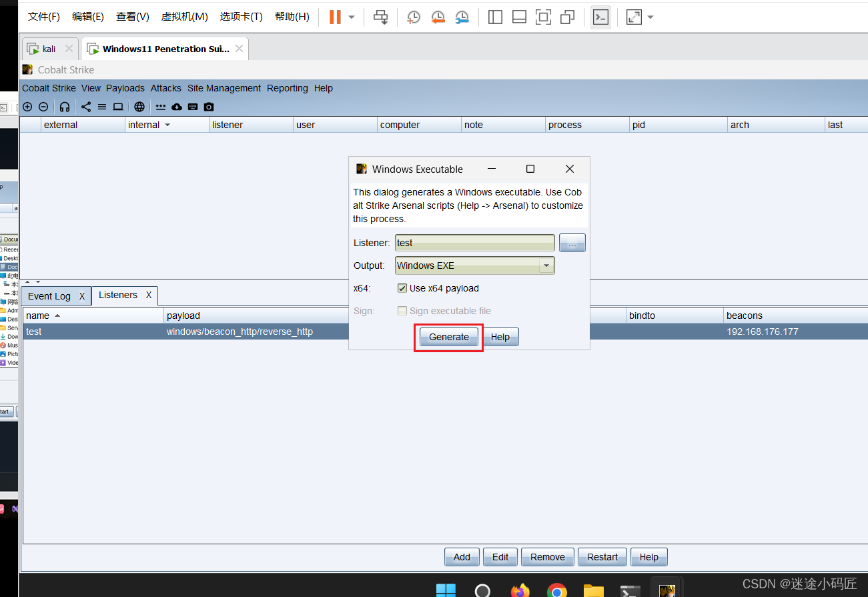Open the Reporting menu

pyautogui.click(x=288, y=88)
